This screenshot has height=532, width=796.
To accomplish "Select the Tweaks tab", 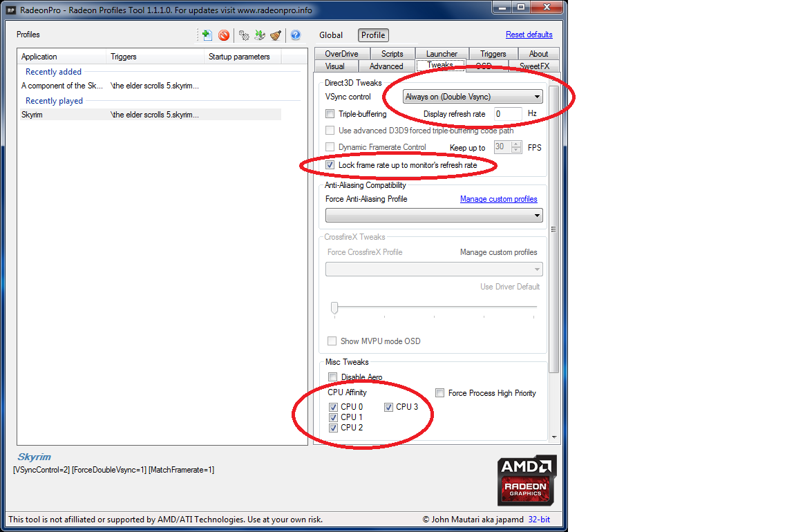I will pos(440,66).
